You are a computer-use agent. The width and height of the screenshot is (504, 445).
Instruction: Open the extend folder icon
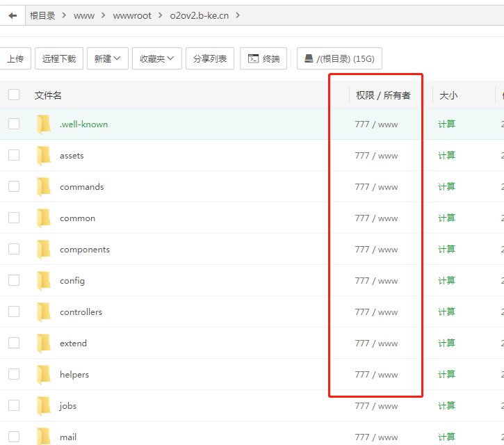44,343
